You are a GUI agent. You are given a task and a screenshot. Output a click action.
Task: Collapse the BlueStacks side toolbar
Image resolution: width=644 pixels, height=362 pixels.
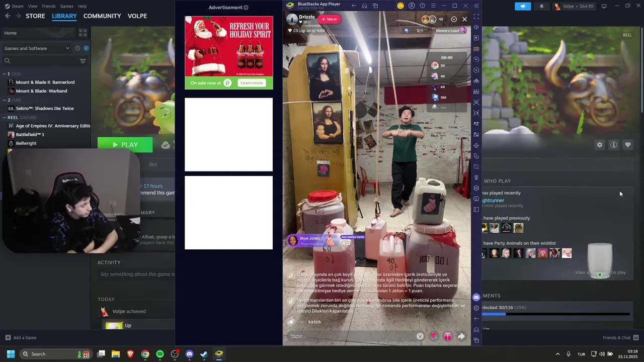[x=476, y=6]
